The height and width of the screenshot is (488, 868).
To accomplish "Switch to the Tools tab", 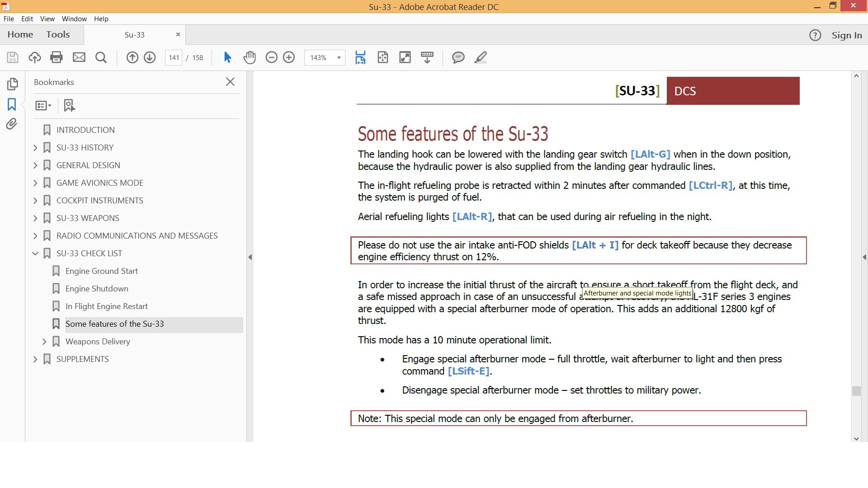I will coord(58,34).
